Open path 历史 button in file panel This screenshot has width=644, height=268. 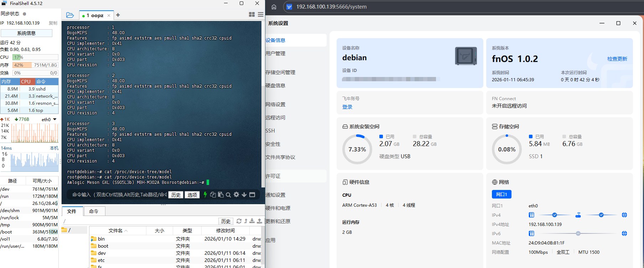[226, 221]
